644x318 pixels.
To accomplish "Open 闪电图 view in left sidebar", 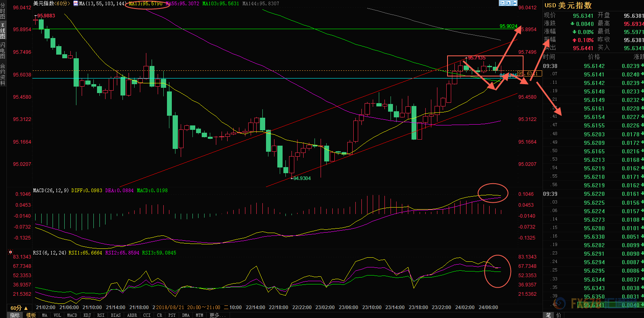I will 3,51.
